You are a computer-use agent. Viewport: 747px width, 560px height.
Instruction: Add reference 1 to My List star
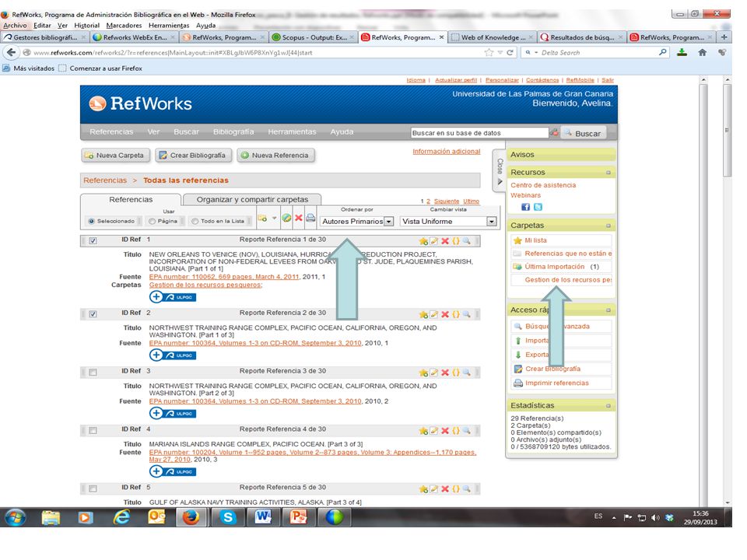[423, 241]
